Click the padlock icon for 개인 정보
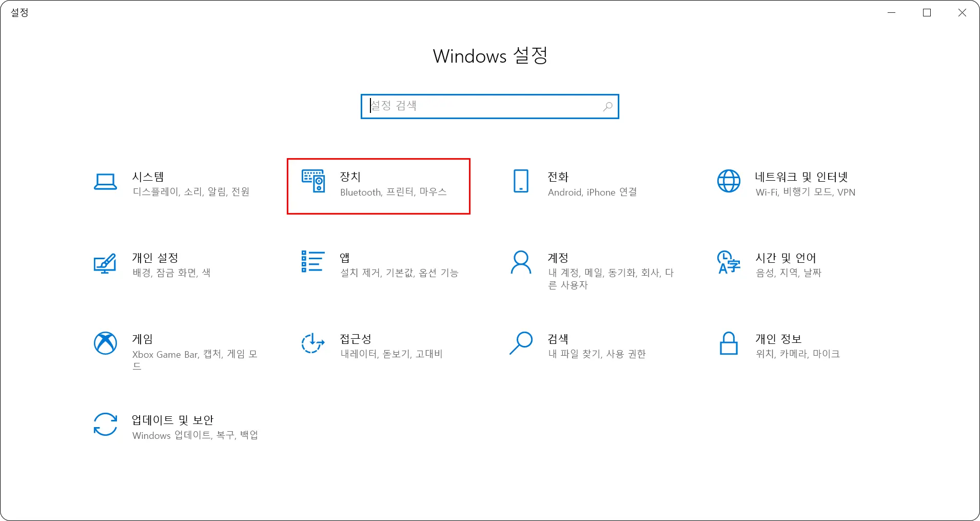This screenshot has width=980, height=521. [729, 343]
